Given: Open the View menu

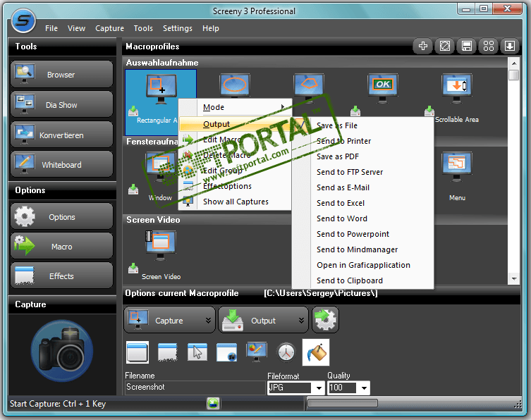Looking at the screenshot, I should pyautogui.click(x=76, y=28).
